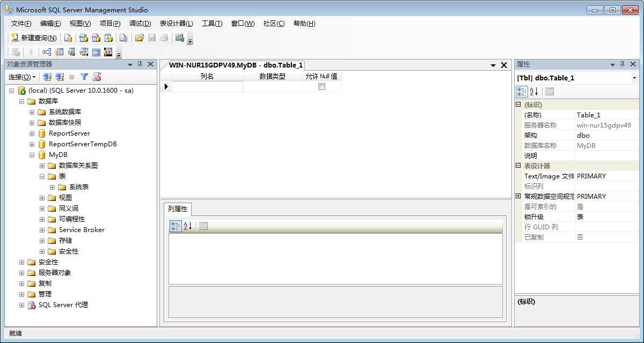The image size is (644, 343).
Task: Select the 列属性 tab
Action: [x=178, y=208]
